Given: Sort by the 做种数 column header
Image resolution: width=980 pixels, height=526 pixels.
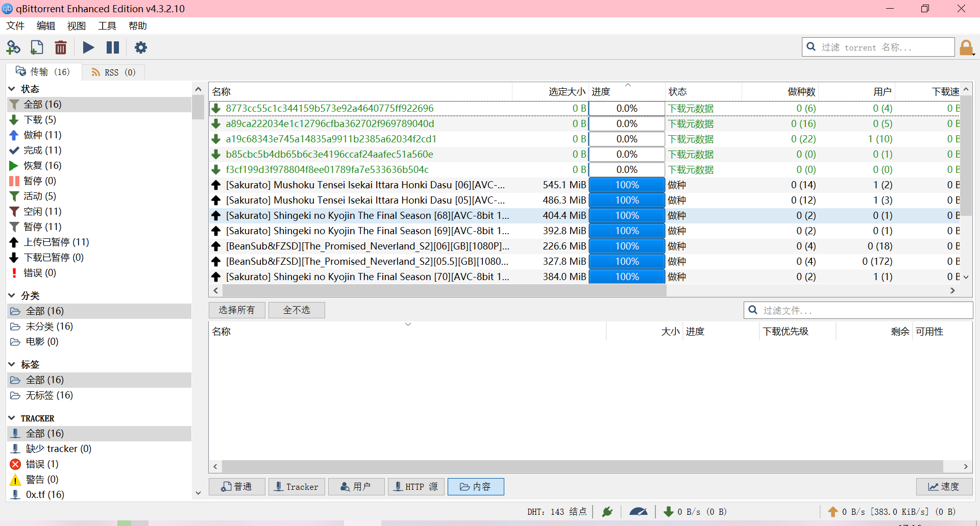Looking at the screenshot, I should 780,92.
